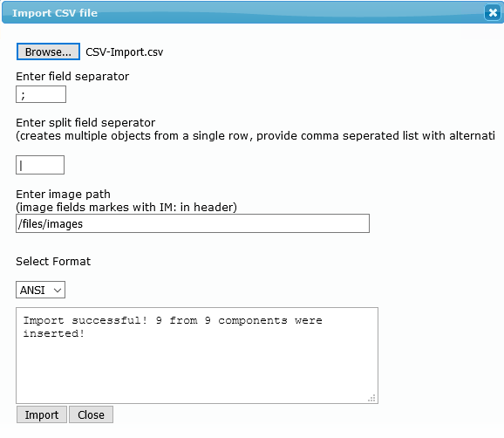The height and width of the screenshot is (438, 504).
Task: Click the creates multiple objects hint text
Action: (255, 136)
